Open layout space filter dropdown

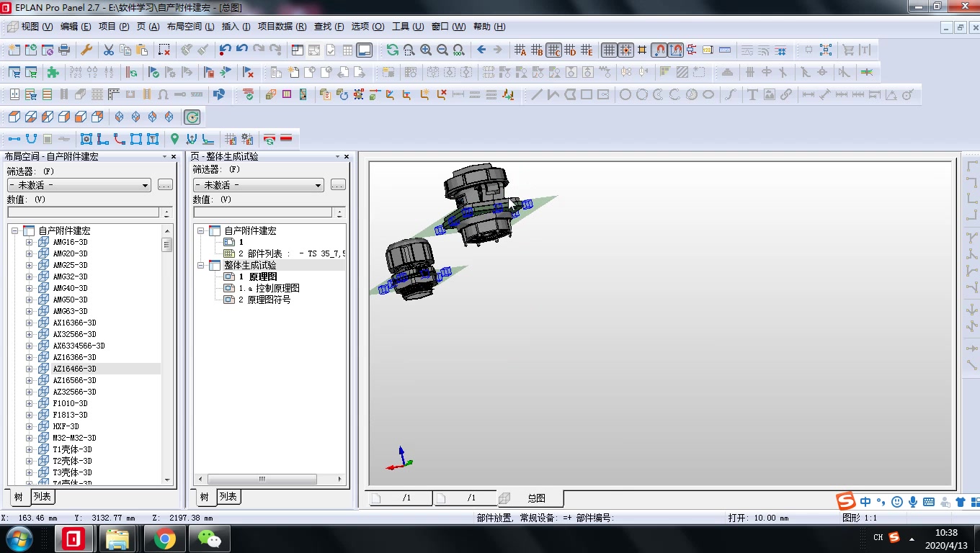coord(145,185)
